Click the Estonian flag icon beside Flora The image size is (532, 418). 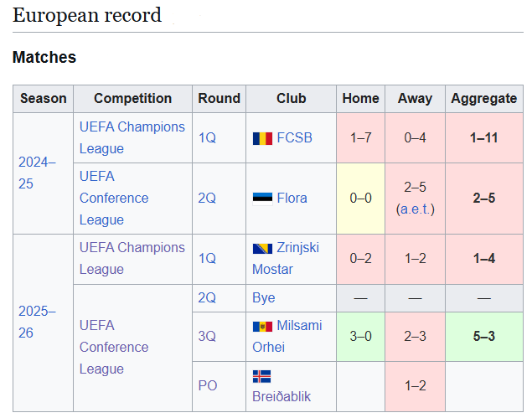pyautogui.click(x=262, y=199)
